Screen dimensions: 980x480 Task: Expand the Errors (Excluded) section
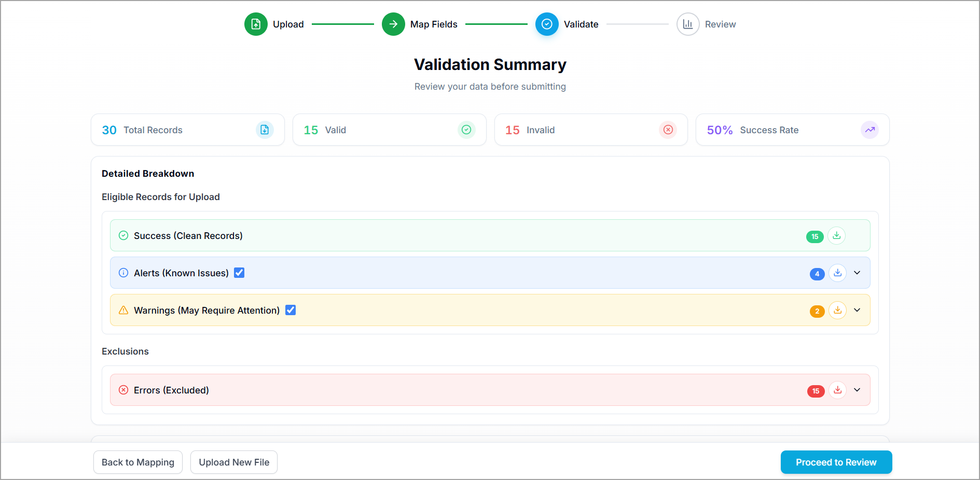pyautogui.click(x=857, y=390)
